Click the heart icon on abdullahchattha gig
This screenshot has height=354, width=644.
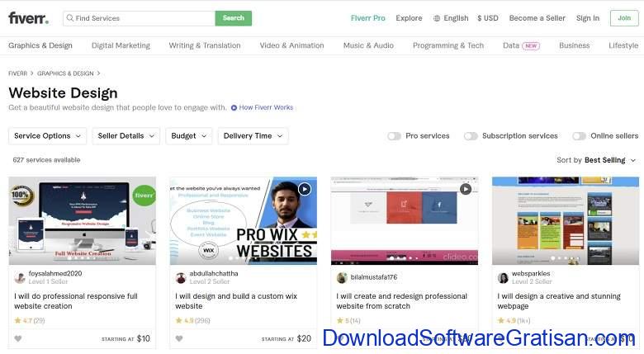(179, 339)
